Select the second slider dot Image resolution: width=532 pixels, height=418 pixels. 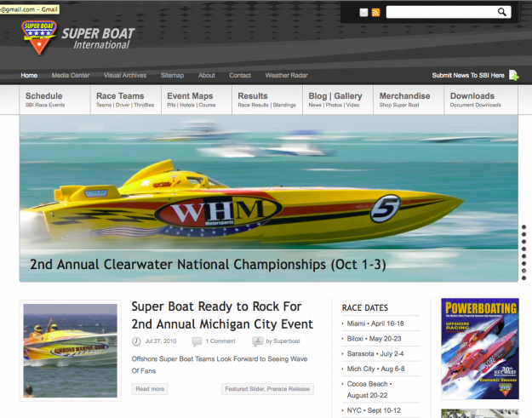(x=523, y=234)
